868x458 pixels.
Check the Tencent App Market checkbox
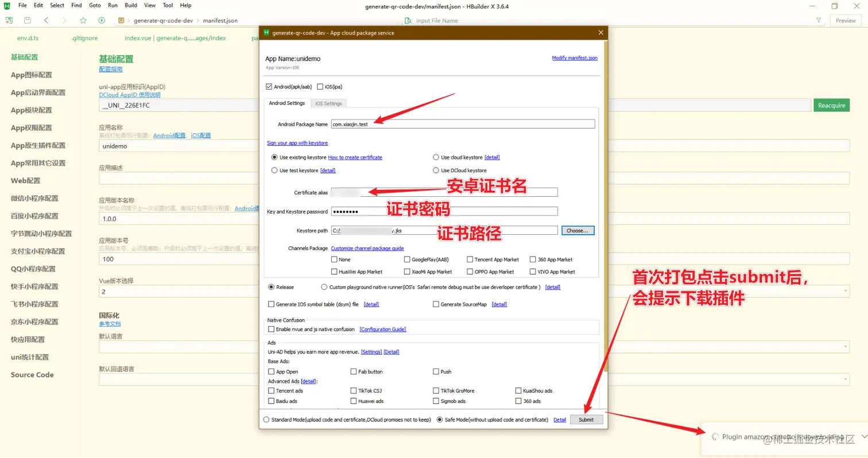click(x=470, y=259)
